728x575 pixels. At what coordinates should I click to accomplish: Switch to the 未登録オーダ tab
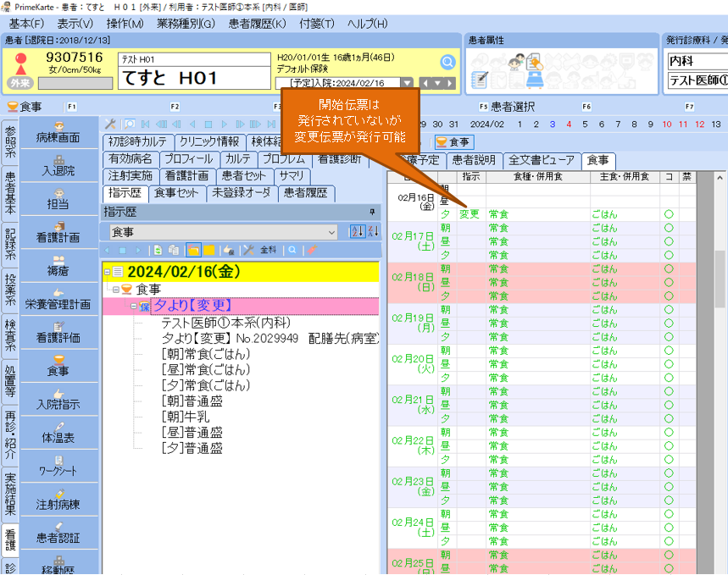click(x=242, y=192)
